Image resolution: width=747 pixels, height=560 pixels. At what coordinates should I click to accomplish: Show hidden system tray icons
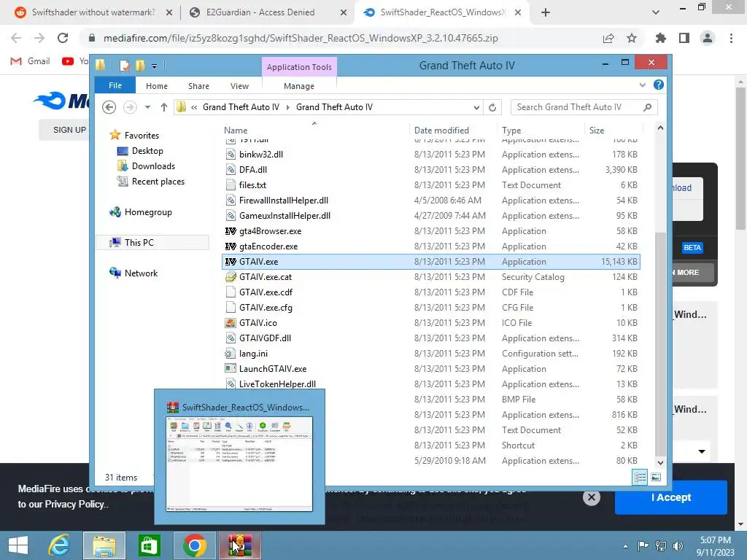[625, 546]
